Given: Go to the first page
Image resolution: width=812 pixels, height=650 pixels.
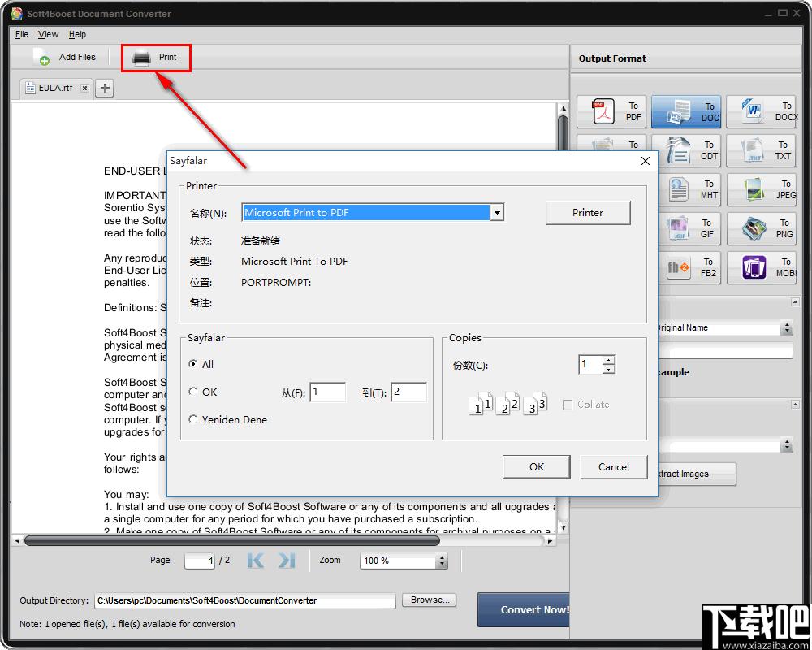Looking at the screenshot, I should (x=256, y=561).
